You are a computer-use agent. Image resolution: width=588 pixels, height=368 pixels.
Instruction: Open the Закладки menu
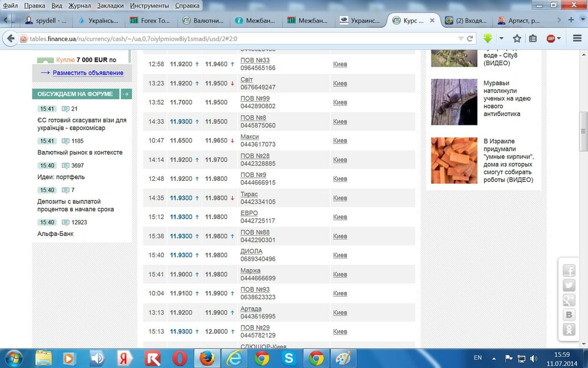(x=111, y=6)
